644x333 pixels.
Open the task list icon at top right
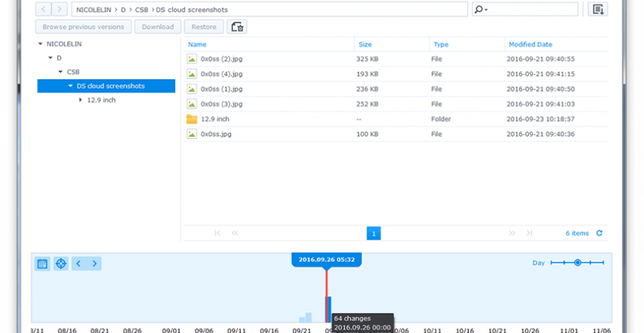[x=597, y=9]
